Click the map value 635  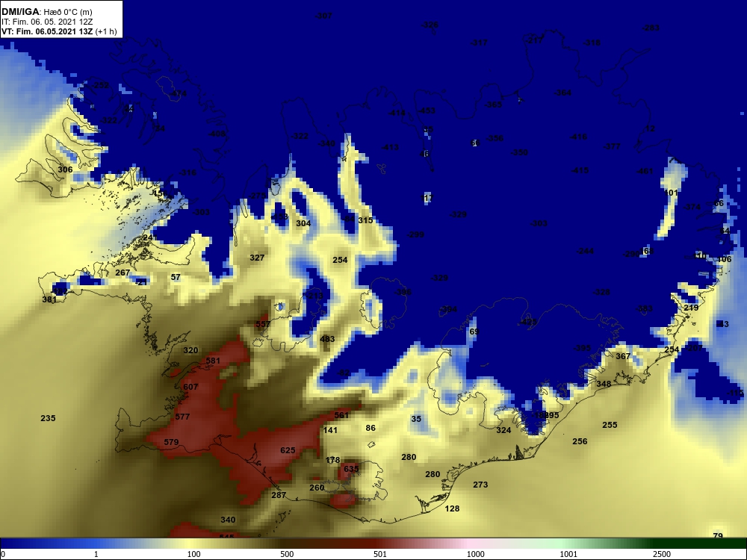tap(350, 469)
